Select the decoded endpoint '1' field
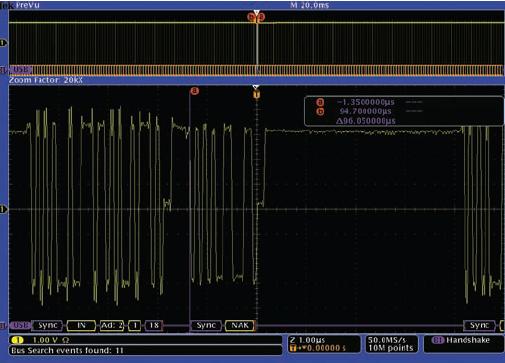This screenshot has width=505, height=363. 135,325
